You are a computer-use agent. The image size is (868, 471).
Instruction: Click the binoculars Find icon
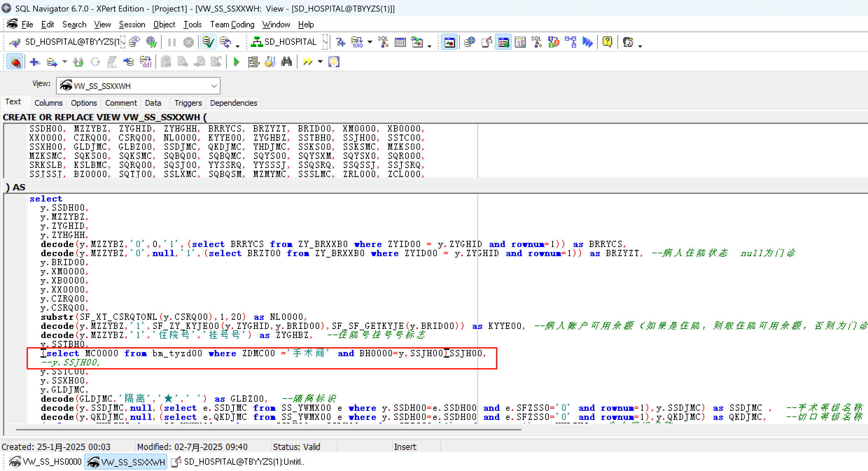(x=286, y=62)
